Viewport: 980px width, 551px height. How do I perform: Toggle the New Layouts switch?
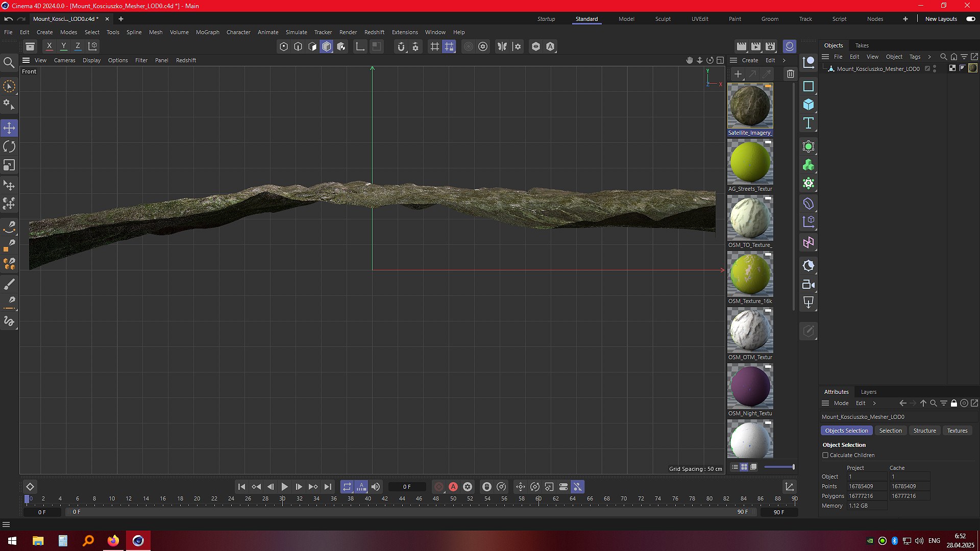click(970, 19)
